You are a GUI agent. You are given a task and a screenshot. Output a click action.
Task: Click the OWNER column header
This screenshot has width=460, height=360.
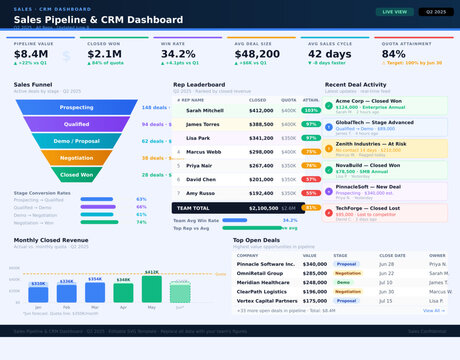437,256
